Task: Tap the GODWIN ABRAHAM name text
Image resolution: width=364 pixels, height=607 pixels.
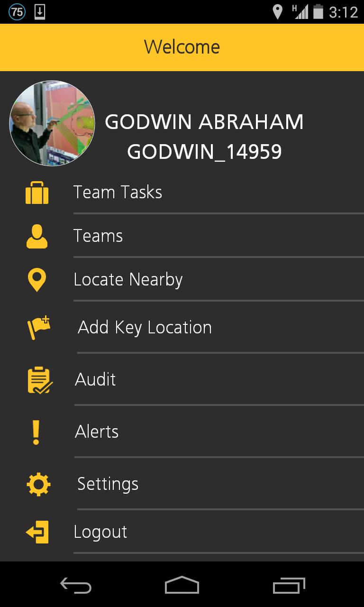Action: coord(204,122)
